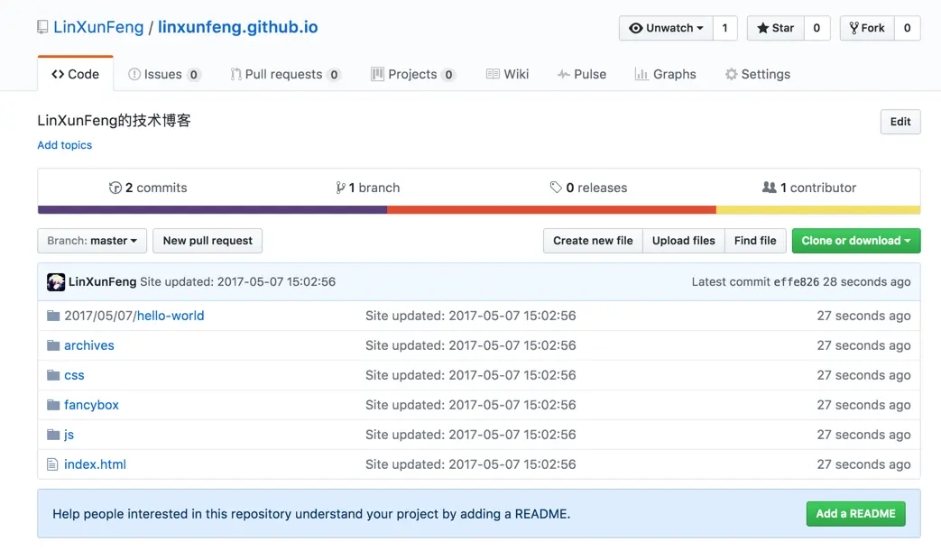Click the folder icon of the 2017/05/07/hello-world row
Viewport: 941px width, 560px height.
tap(53, 316)
